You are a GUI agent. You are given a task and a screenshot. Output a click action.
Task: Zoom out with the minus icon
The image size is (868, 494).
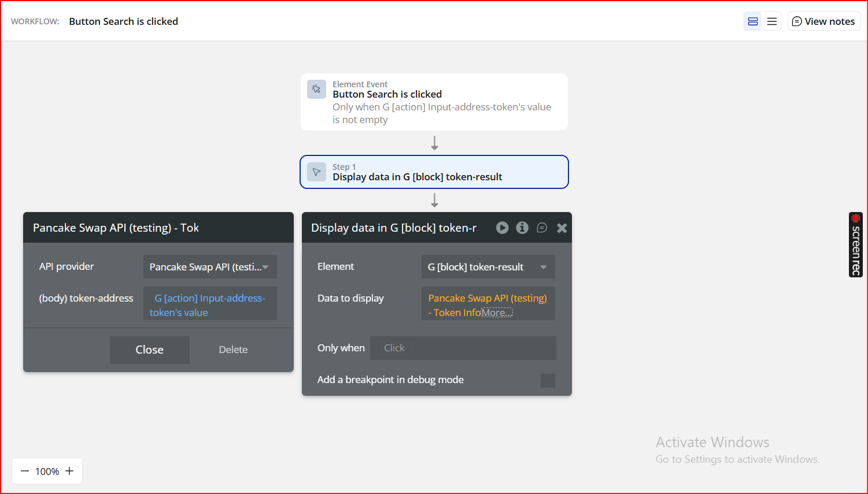pos(25,471)
